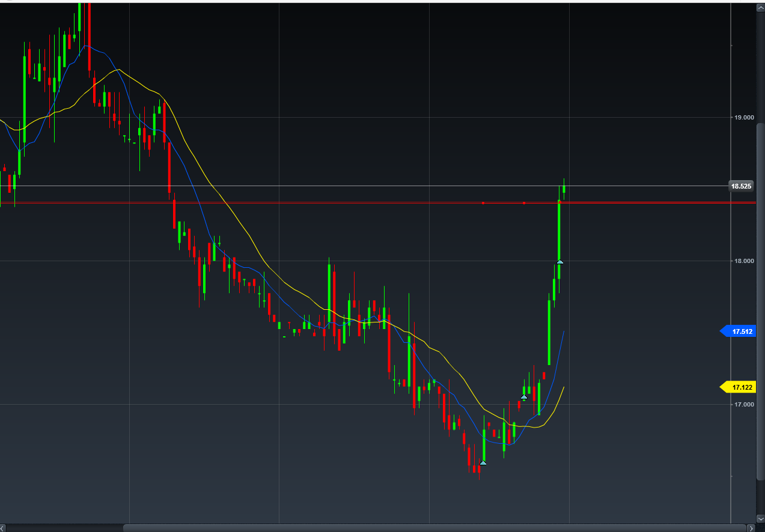This screenshot has height=532, width=765.
Task: Click the horizontal scrollbar right arrow
Action: (x=751, y=528)
